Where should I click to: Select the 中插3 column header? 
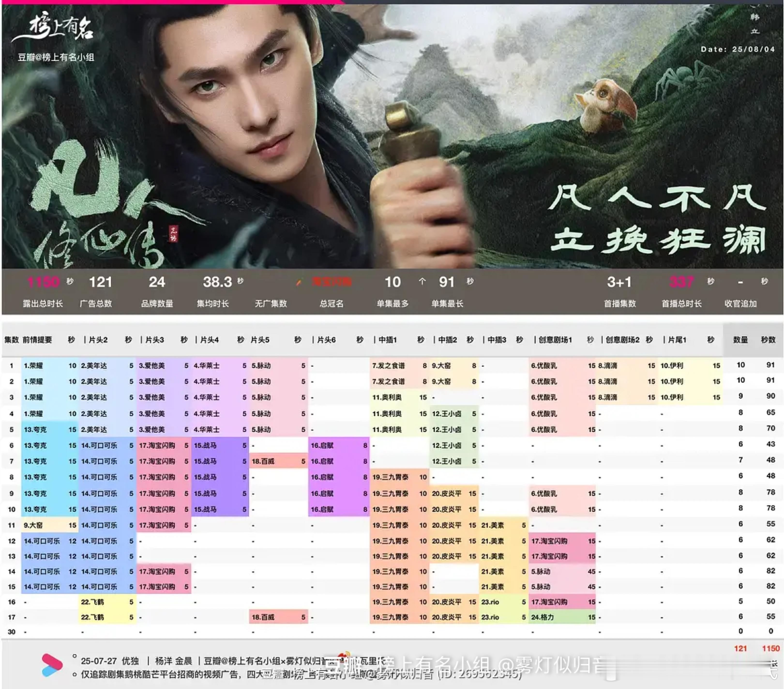[x=497, y=340]
